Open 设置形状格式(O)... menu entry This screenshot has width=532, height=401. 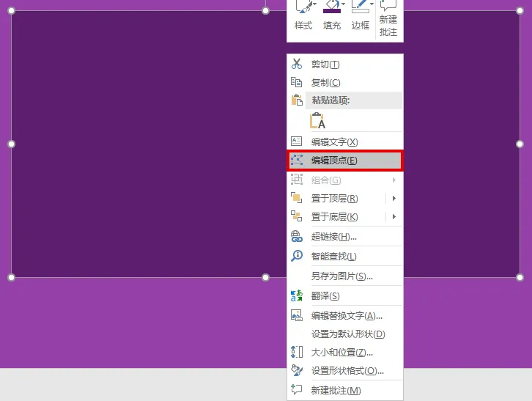(345, 371)
